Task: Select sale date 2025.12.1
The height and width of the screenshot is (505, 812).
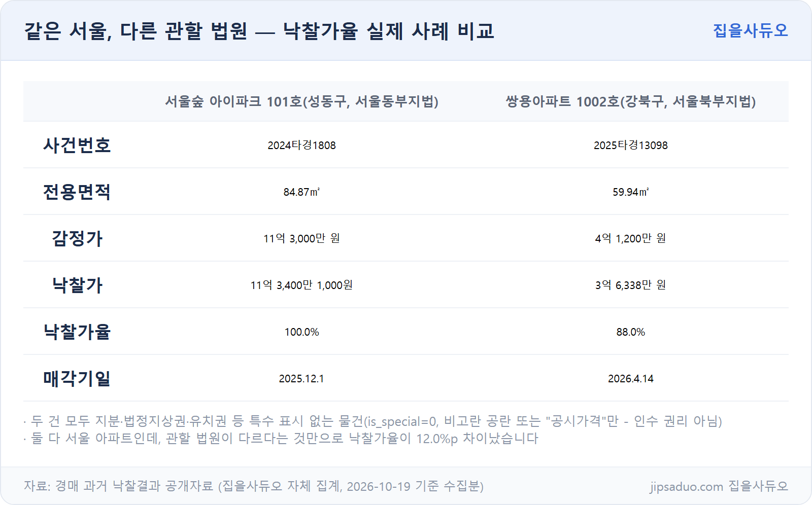Action: [302, 379]
